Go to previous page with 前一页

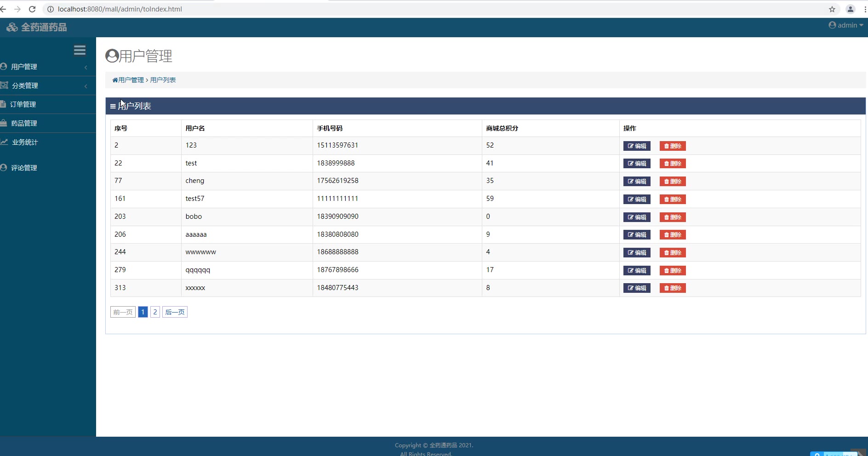pyautogui.click(x=123, y=312)
